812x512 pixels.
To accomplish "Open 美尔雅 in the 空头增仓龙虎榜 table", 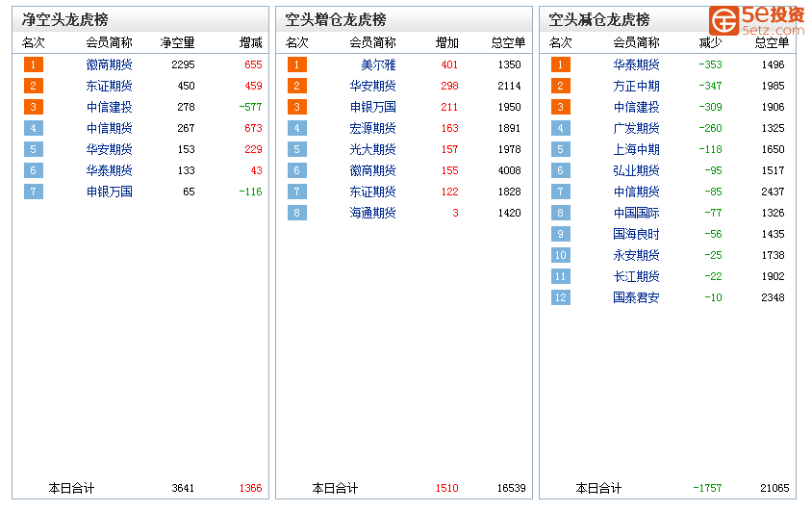I will (x=378, y=64).
